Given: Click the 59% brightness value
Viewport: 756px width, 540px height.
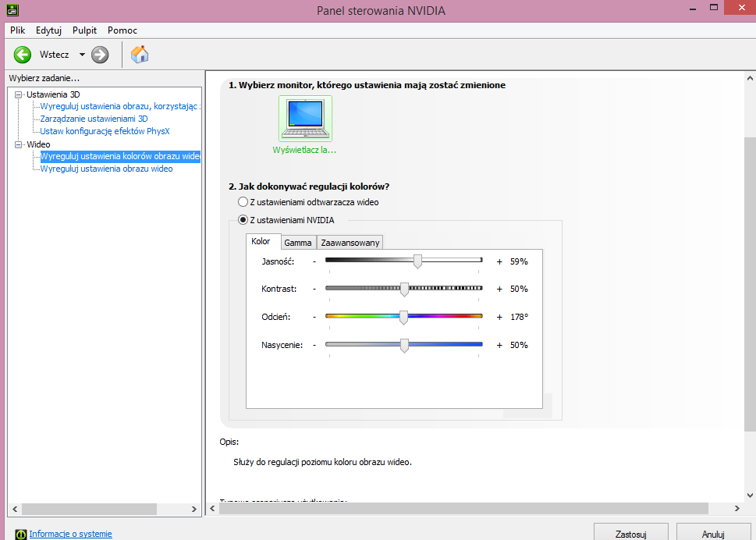Looking at the screenshot, I should [x=519, y=261].
